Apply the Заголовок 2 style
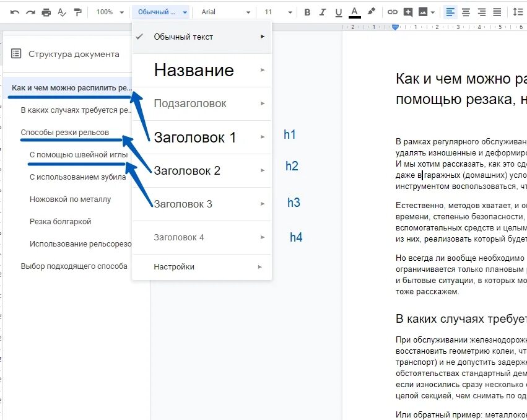The image size is (527, 420). tap(202, 170)
